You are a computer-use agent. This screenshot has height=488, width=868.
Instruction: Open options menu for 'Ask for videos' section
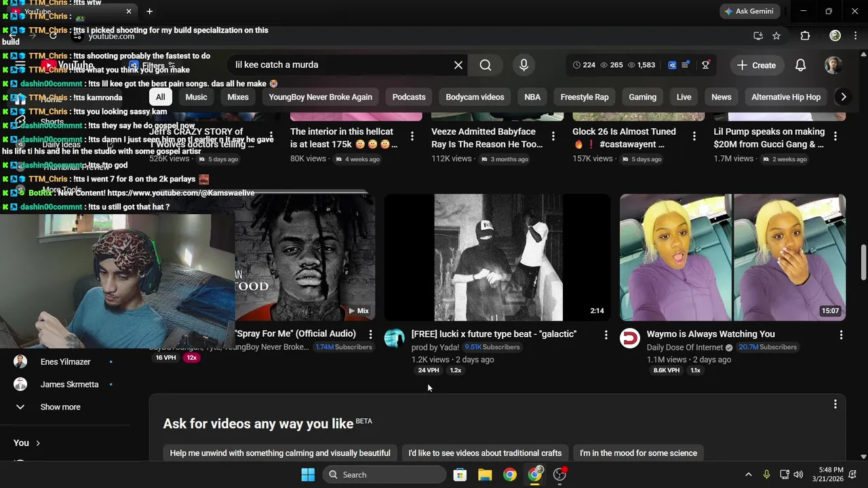click(835, 404)
